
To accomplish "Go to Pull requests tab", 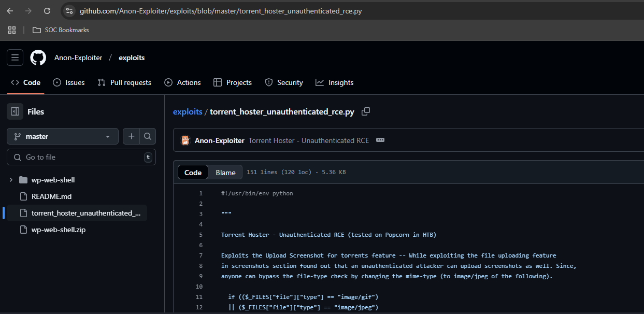I will 125,82.
